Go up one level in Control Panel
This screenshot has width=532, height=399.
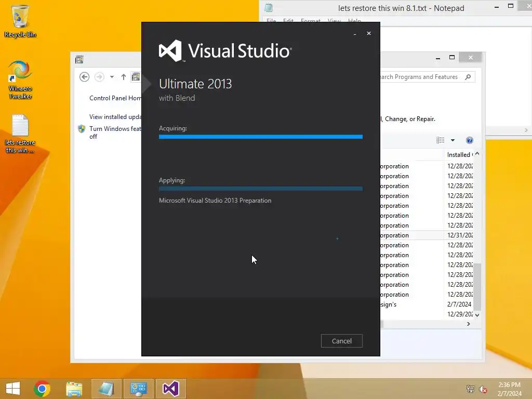[x=124, y=77]
